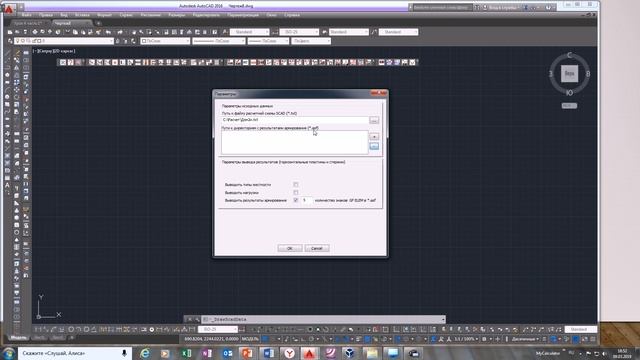Open the Сервис menu
The height and width of the screenshot is (360, 640).
126,15
